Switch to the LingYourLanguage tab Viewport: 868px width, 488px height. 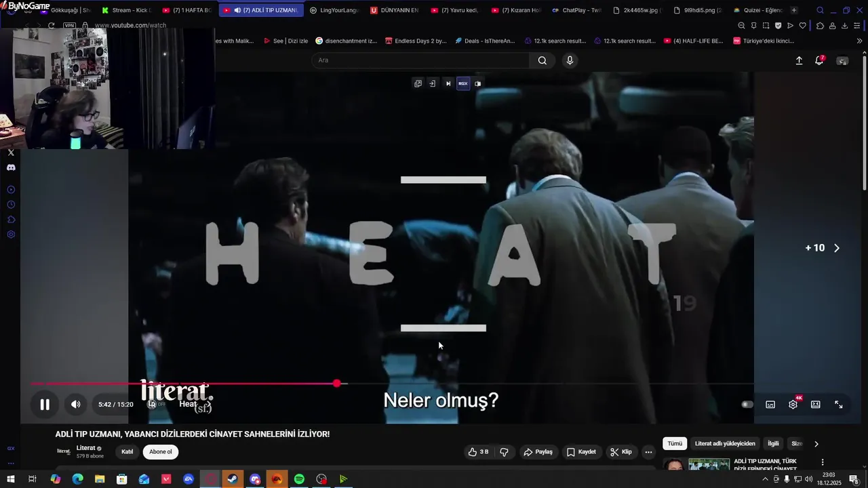point(333,10)
